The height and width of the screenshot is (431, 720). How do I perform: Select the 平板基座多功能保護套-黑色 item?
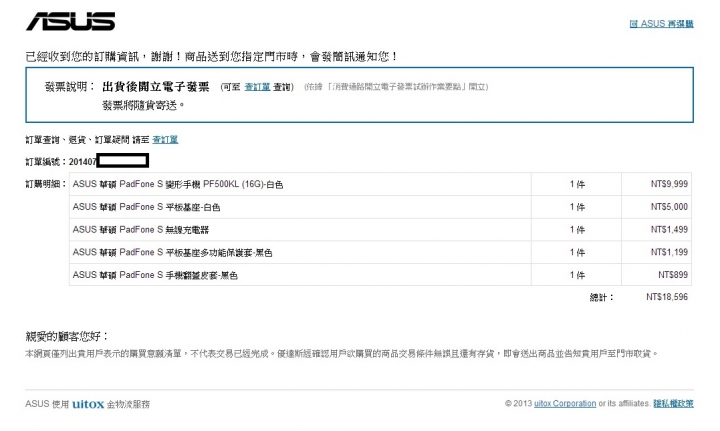coord(172,252)
